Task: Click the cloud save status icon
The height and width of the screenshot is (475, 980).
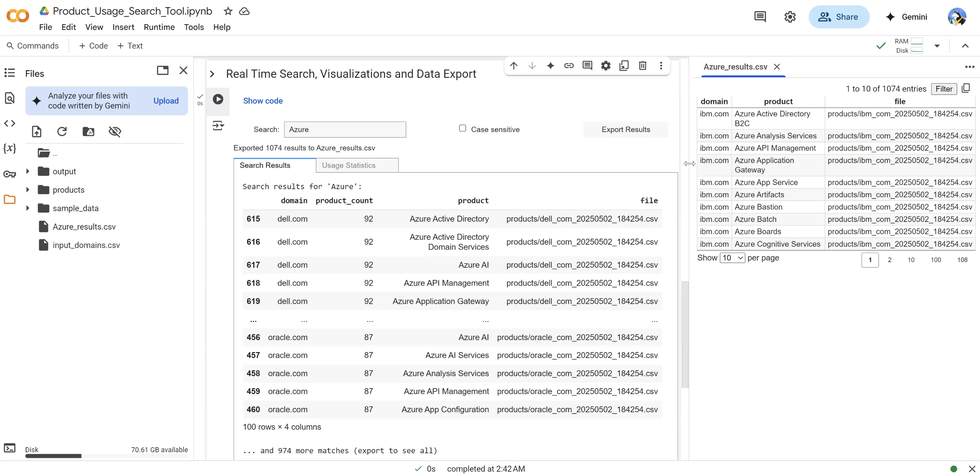Action: (244, 11)
